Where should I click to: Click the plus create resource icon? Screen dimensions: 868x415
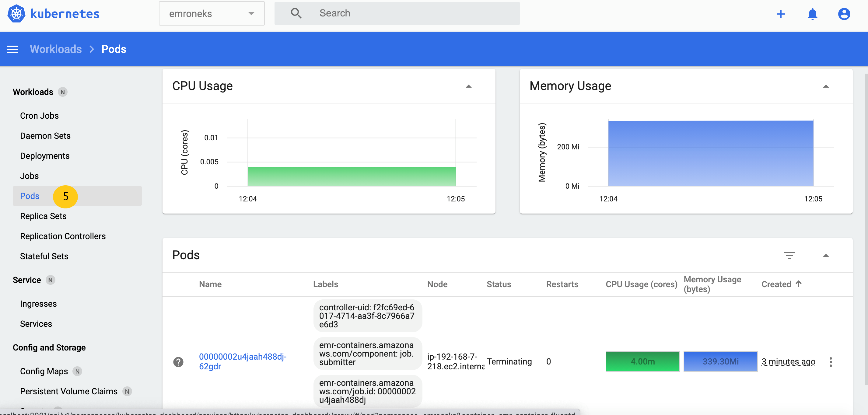[781, 14]
